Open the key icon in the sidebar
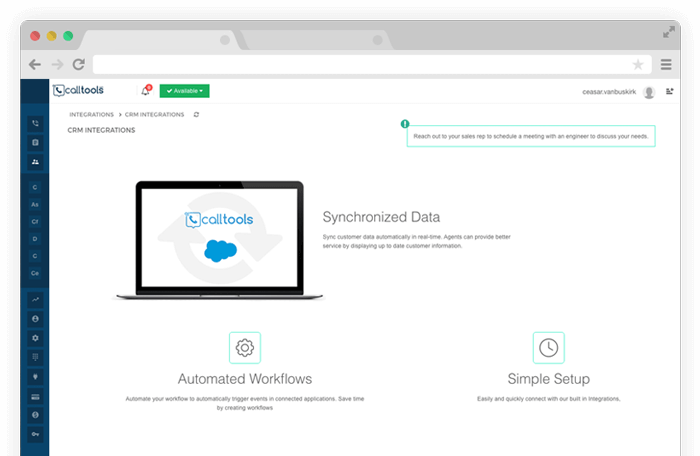The width and height of the screenshot is (700, 456). (x=35, y=434)
